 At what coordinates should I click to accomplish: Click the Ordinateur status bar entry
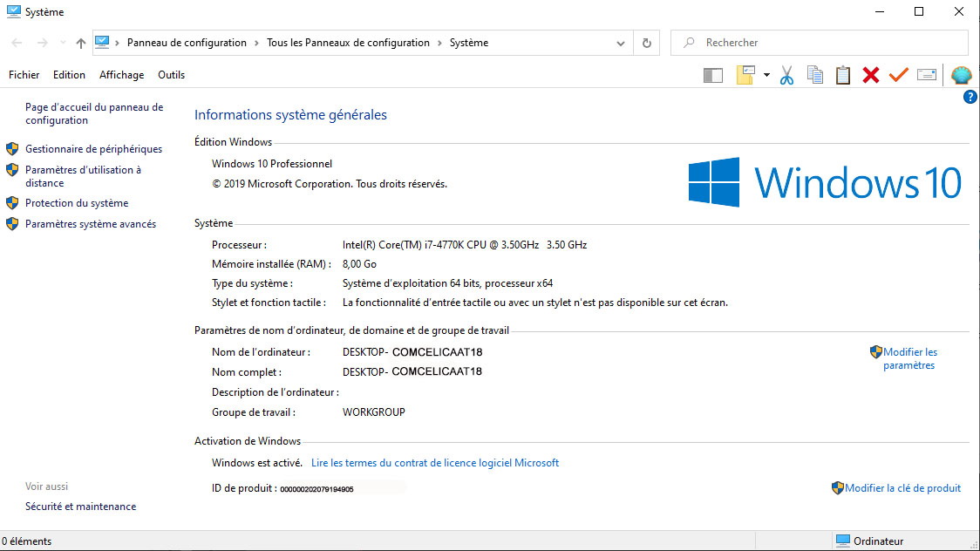[870, 541]
